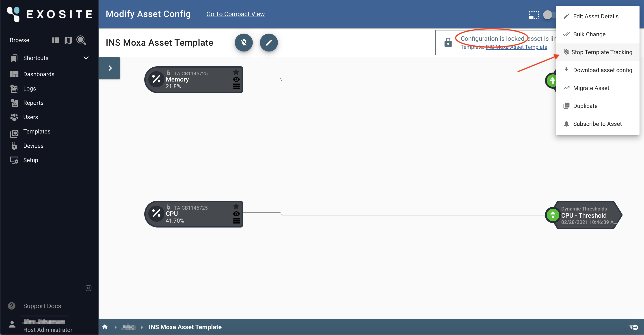Choose Subscribe to Asset

(597, 124)
